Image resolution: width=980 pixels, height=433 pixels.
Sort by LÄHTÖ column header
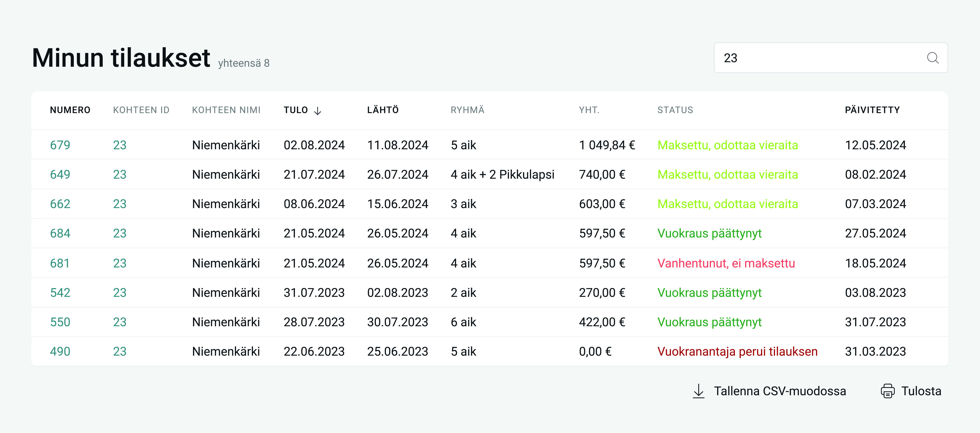click(383, 110)
